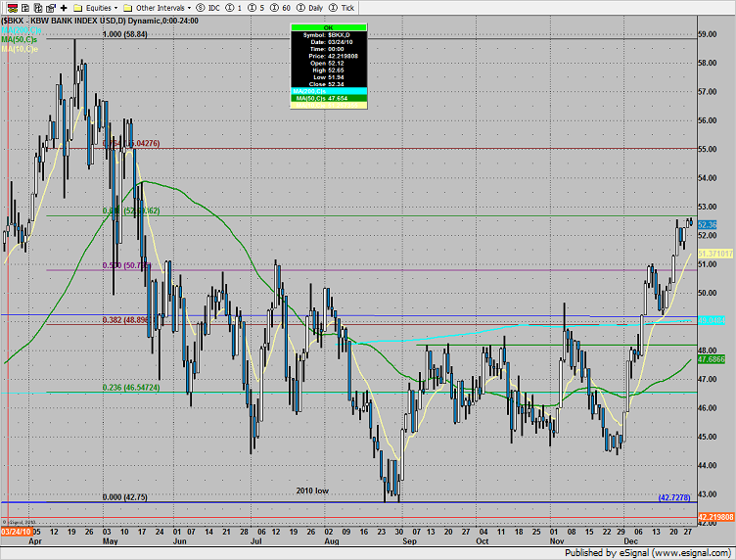Viewport: 736px width, 560px height.
Task: Open the chart properties icon in toolbar
Action: (51, 8)
